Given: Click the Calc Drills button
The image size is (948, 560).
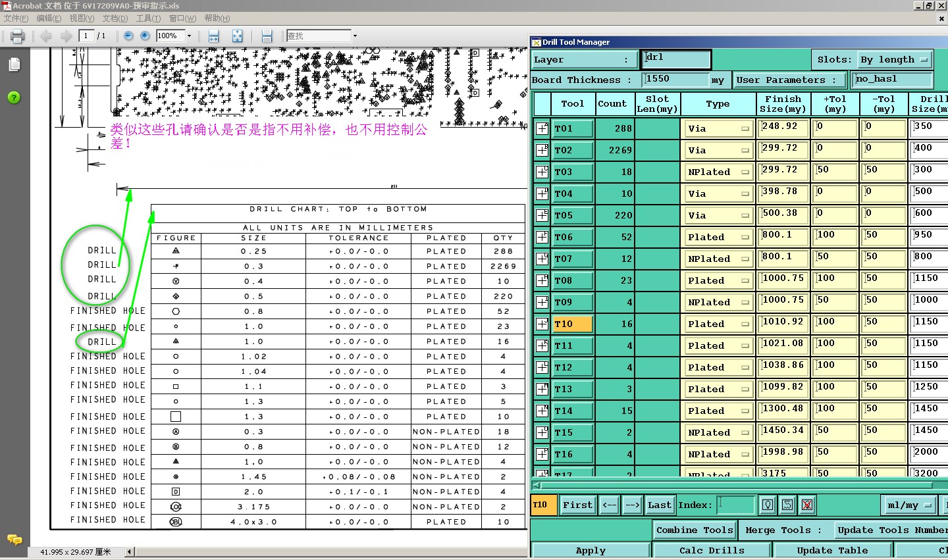Looking at the screenshot, I should coord(712,551).
